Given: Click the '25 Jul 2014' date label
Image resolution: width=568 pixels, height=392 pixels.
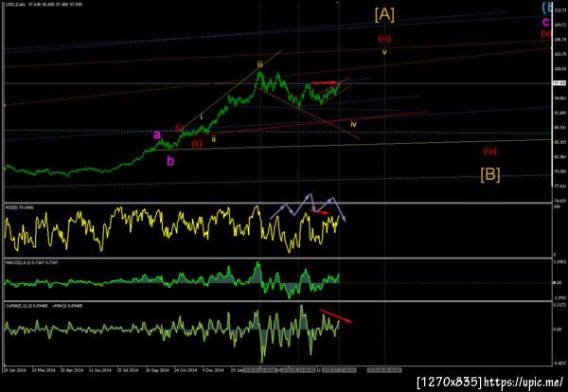Looking at the screenshot, I should [x=128, y=370].
